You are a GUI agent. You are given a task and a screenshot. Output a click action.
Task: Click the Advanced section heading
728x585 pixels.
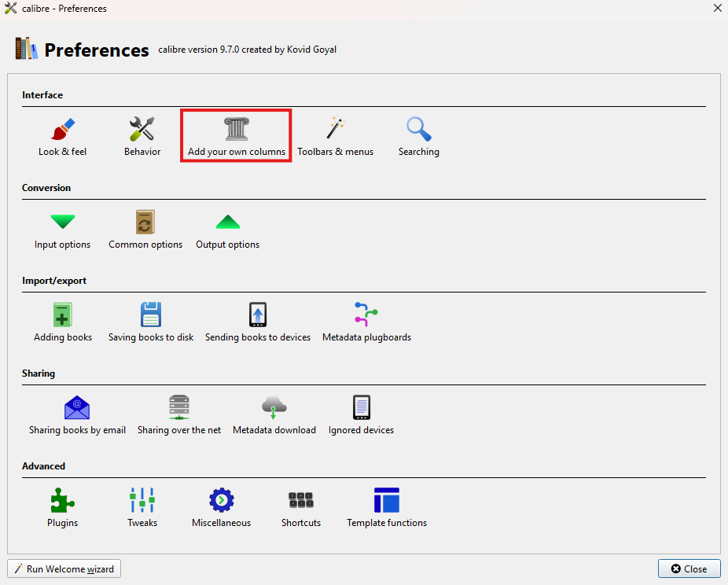coord(44,466)
